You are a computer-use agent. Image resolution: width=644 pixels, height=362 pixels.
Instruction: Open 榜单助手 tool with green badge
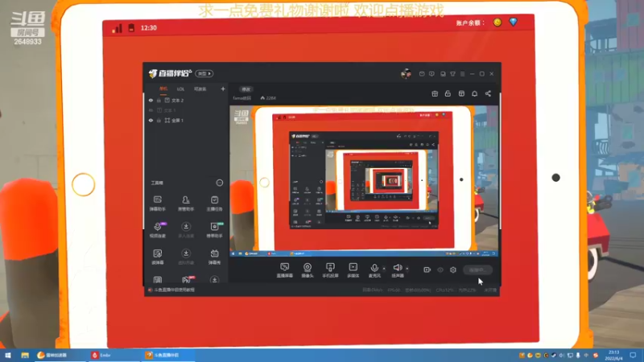(215, 230)
